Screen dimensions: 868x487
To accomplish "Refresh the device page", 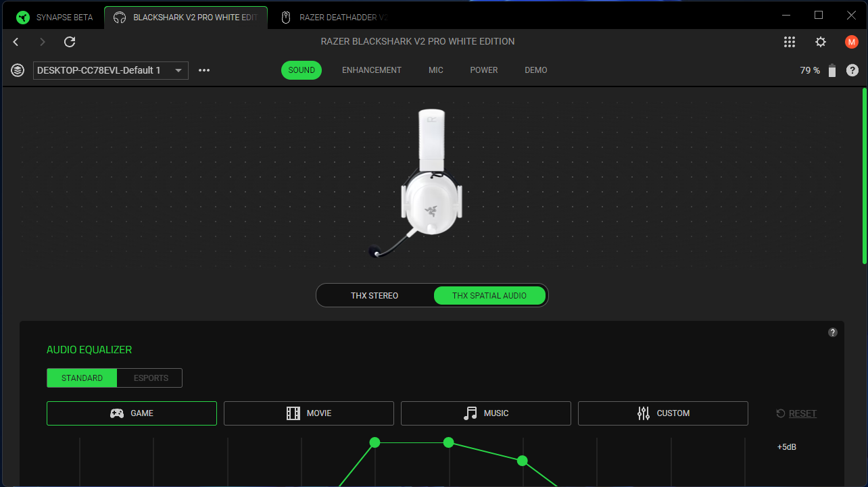I will (70, 42).
